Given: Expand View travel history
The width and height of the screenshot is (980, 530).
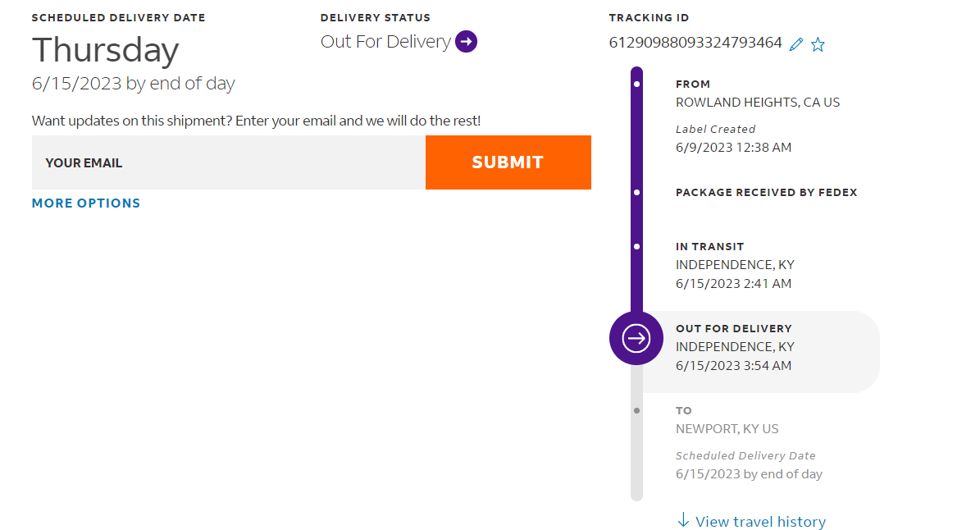Looking at the screenshot, I should (760, 522).
